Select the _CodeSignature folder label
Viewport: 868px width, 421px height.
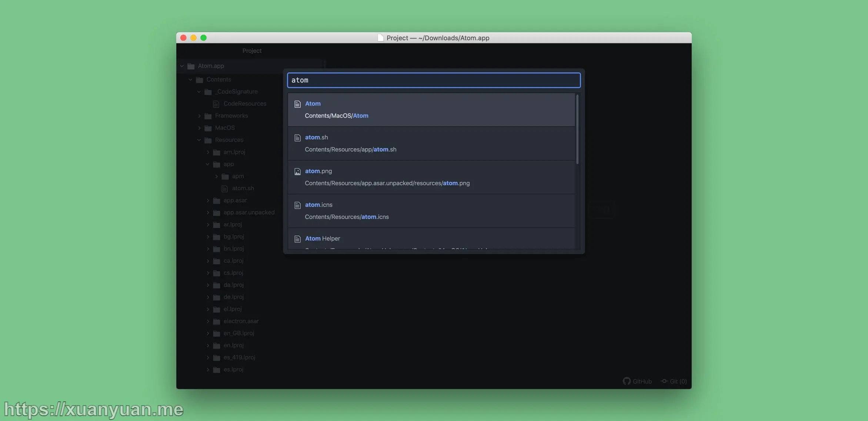coord(236,92)
